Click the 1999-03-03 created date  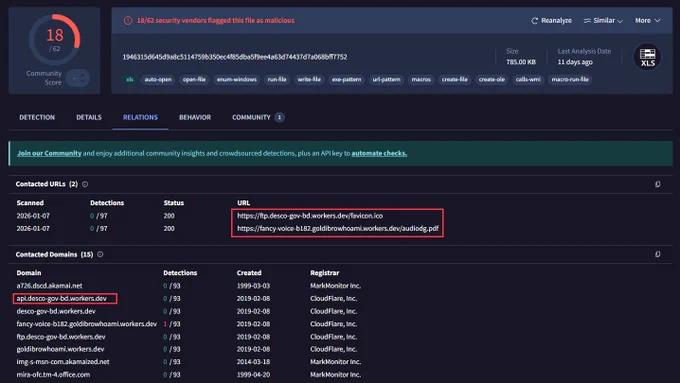253,285
